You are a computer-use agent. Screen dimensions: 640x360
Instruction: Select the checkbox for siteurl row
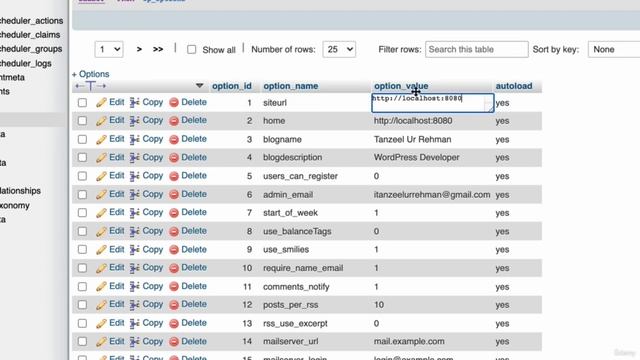pos(82,102)
